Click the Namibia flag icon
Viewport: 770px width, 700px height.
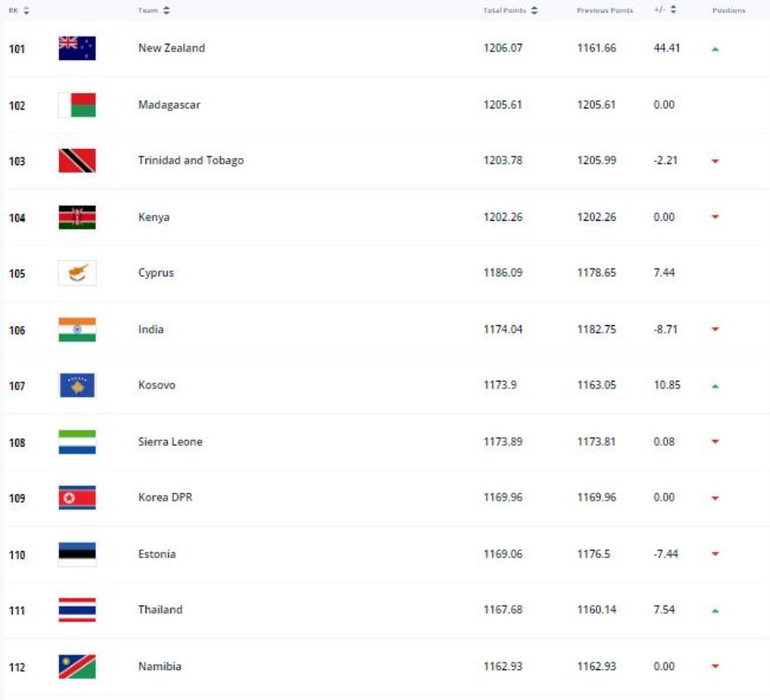pos(77,667)
